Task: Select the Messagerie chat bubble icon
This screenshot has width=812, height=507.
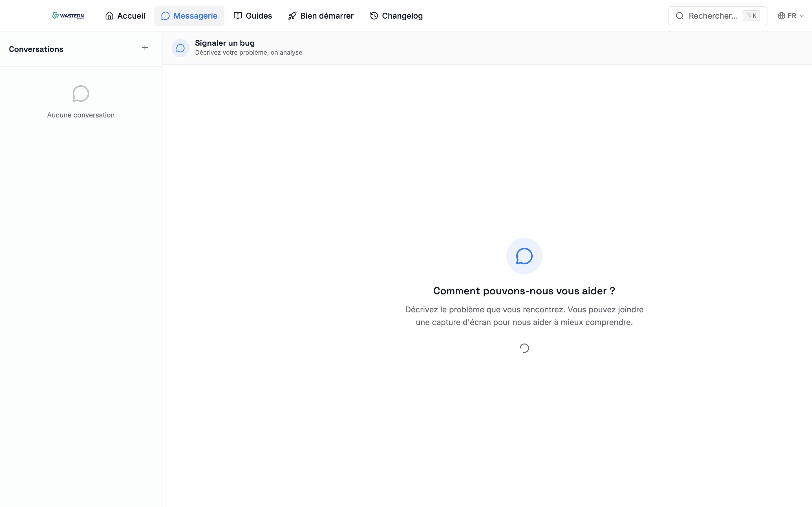Action: [x=166, y=15]
